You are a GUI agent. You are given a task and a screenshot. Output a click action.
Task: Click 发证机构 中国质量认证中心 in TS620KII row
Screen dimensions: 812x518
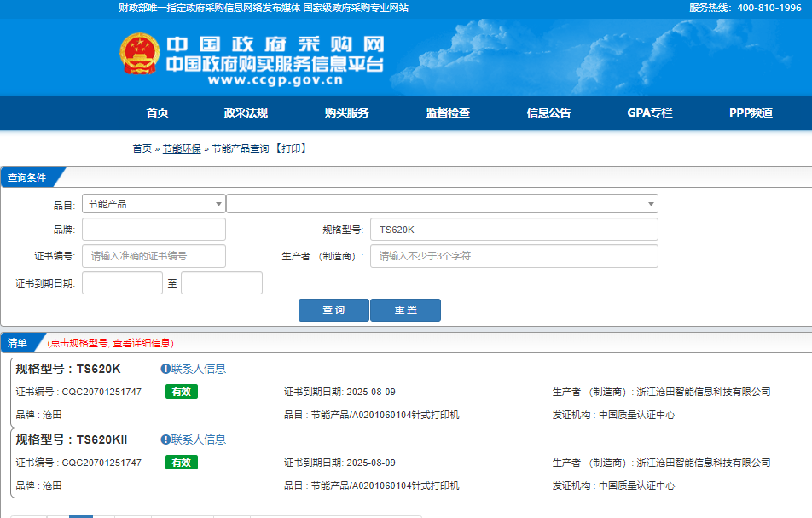click(613, 486)
